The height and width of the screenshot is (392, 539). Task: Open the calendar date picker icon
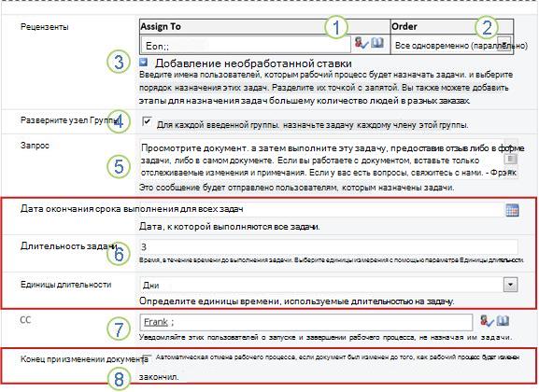pyautogui.click(x=512, y=210)
